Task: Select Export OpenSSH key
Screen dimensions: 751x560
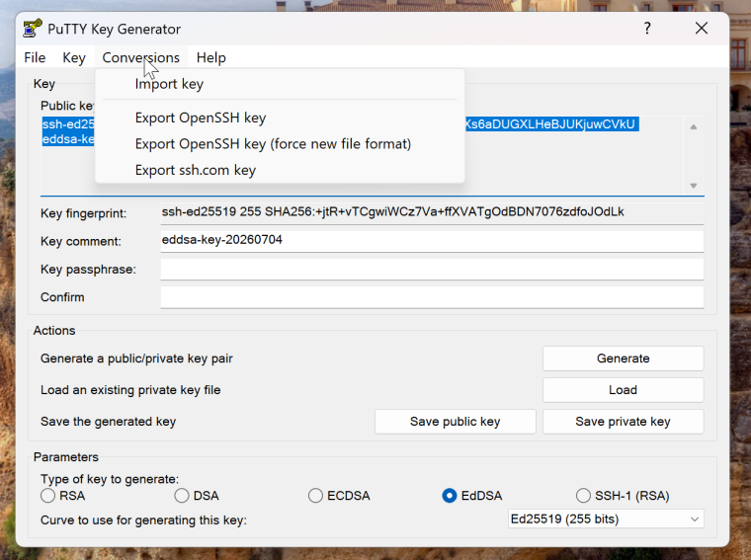Action: pos(280,118)
